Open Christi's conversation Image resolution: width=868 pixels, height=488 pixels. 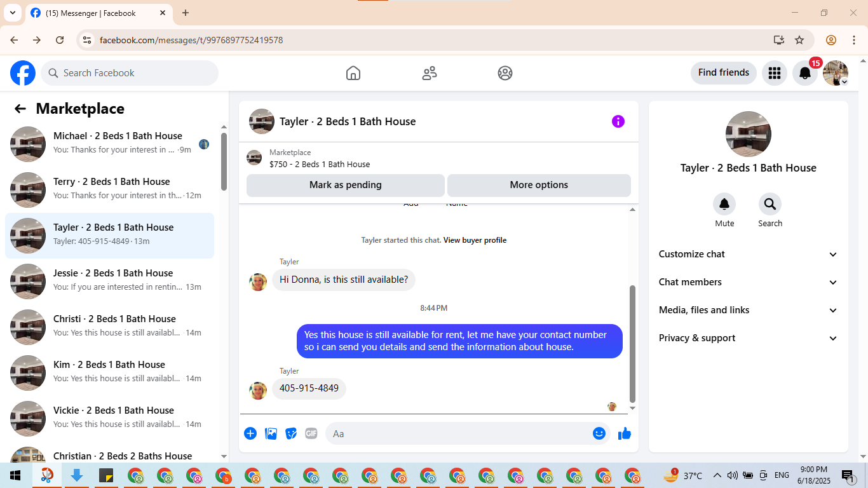tap(109, 327)
